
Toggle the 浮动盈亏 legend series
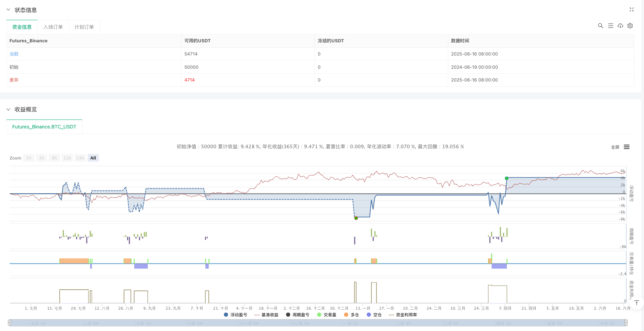coord(236,315)
